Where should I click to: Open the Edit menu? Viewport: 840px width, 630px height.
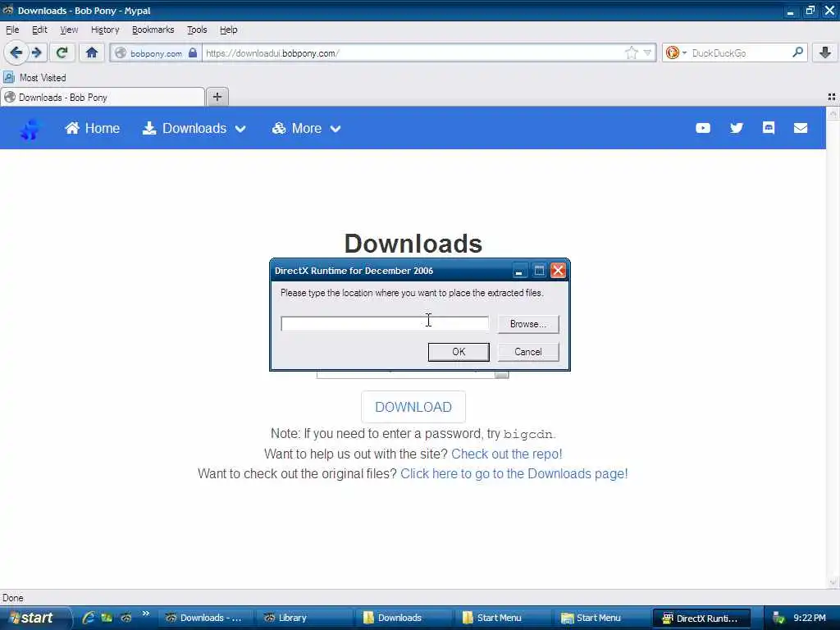39,30
